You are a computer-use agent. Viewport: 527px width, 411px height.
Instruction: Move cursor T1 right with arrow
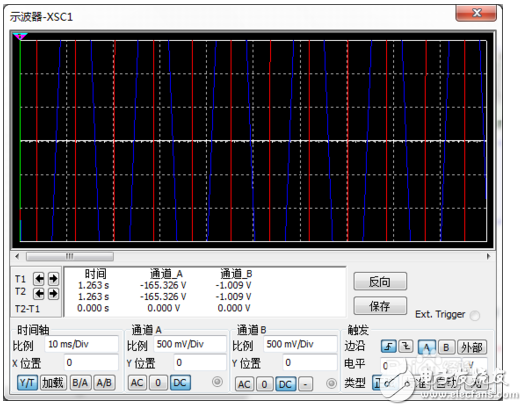[x=53, y=279]
